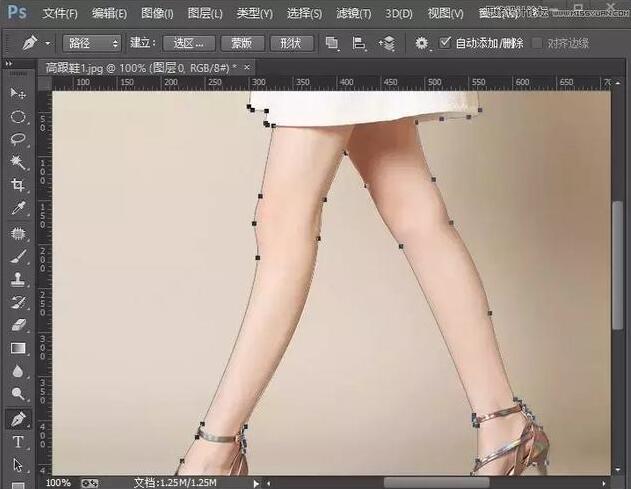Select the Gradient tool
This screenshot has height=489, width=631.
click(18, 348)
